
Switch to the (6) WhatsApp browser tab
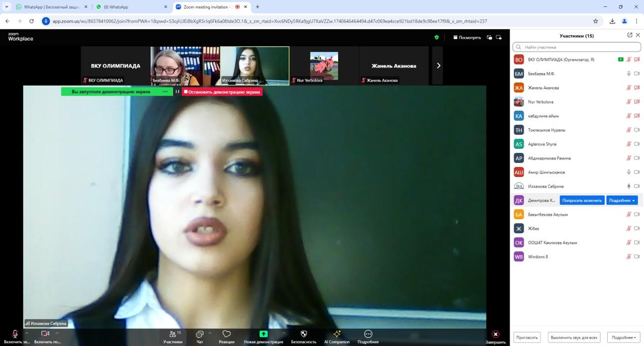coord(131,7)
